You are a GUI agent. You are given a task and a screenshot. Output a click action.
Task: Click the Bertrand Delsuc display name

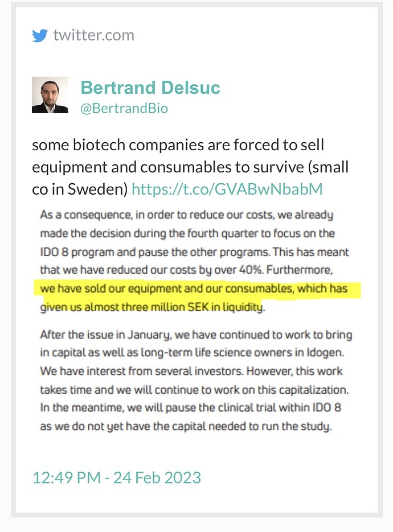coord(150,88)
